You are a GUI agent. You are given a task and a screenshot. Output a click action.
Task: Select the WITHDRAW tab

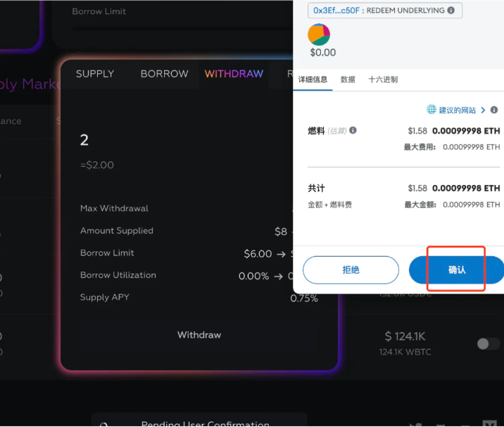tap(234, 74)
